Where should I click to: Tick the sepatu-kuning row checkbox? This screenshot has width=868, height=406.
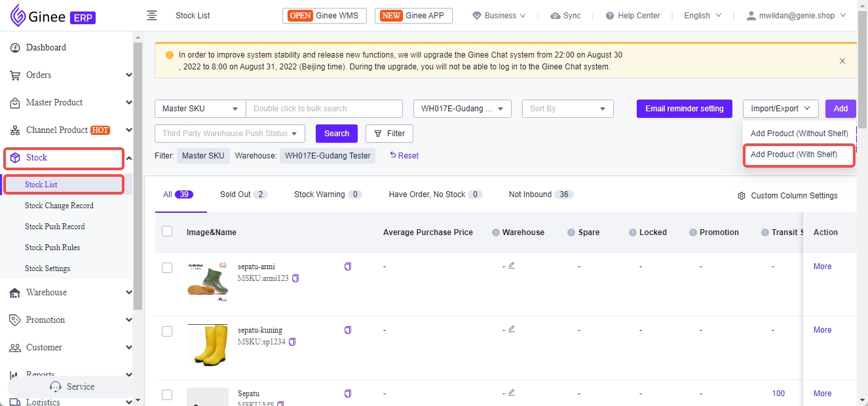click(167, 331)
